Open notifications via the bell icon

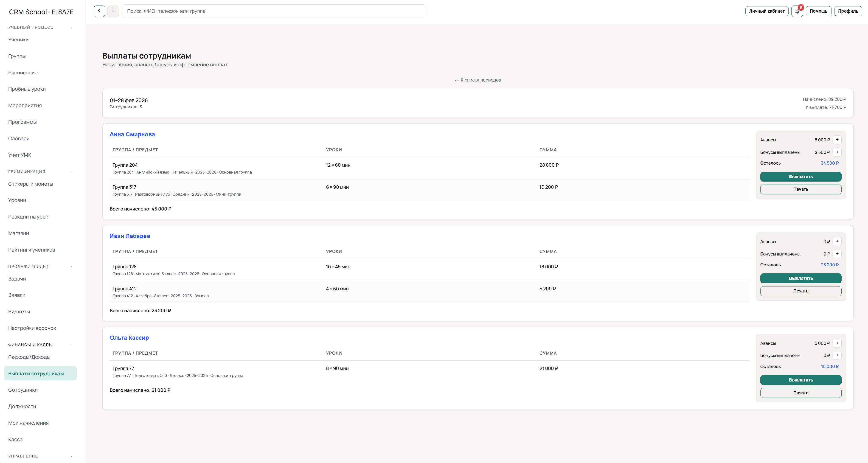[x=797, y=11]
